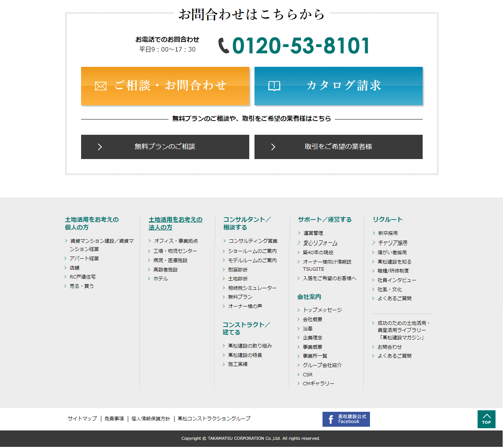The width and height of the screenshot is (503, 448).
Task: Call the 0120-53-8101 phone number
Action: pos(301,46)
